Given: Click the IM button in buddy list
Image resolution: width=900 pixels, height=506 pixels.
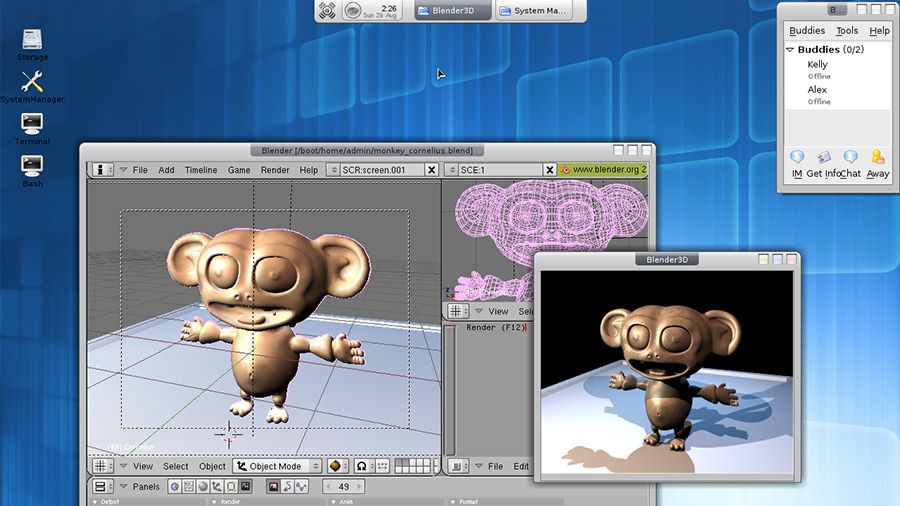Looking at the screenshot, I should pos(797,164).
